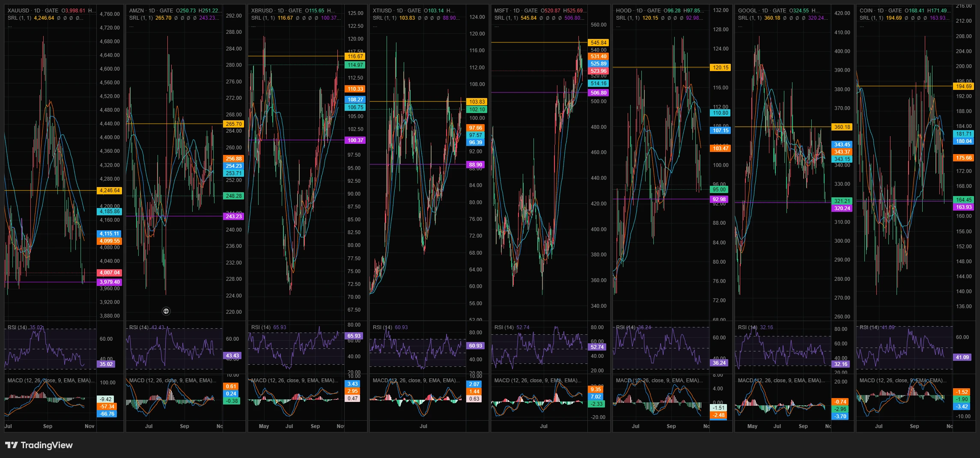This screenshot has width=980, height=458.
Task: Expand collapsed indicators under XAUUSD SRL legend
Action: click(x=10, y=26)
